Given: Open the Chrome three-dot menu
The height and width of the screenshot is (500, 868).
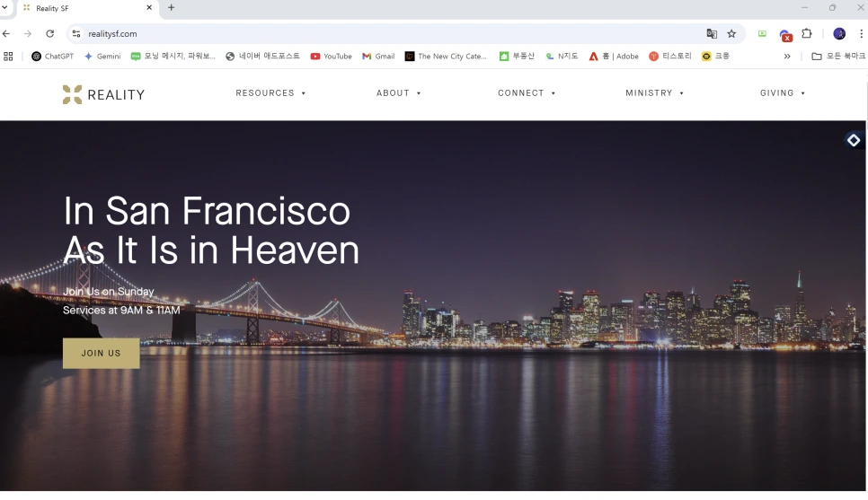Looking at the screenshot, I should [x=861, y=34].
